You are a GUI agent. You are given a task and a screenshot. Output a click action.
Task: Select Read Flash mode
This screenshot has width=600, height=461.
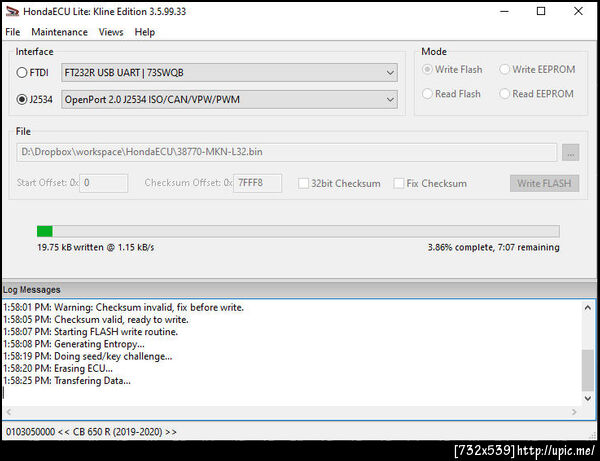click(427, 94)
